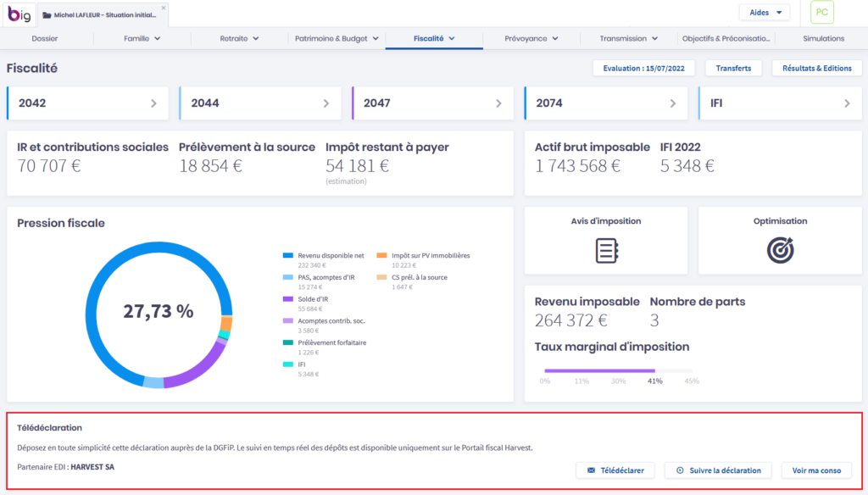The height and width of the screenshot is (495, 868).
Task: Expand the Patrimoine & Budget menu
Action: (337, 38)
